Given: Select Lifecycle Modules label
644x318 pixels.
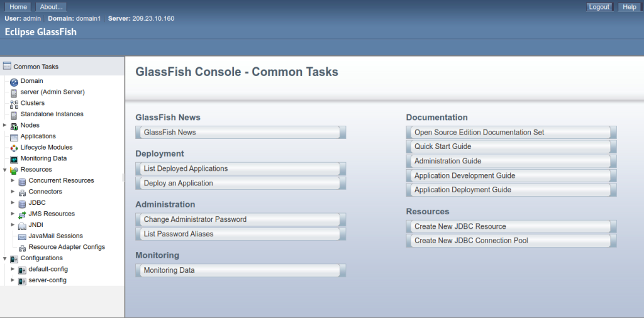Looking at the screenshot, I should click(47, 147).
